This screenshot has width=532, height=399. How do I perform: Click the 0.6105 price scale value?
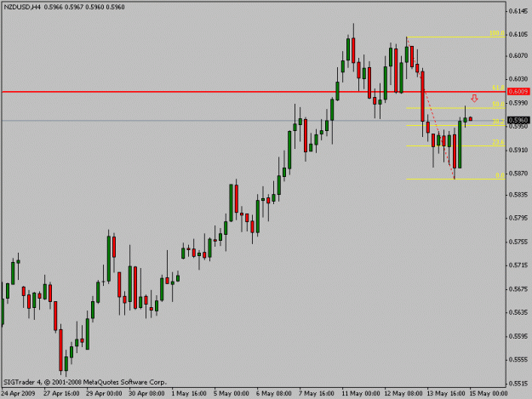pos(518,34)
